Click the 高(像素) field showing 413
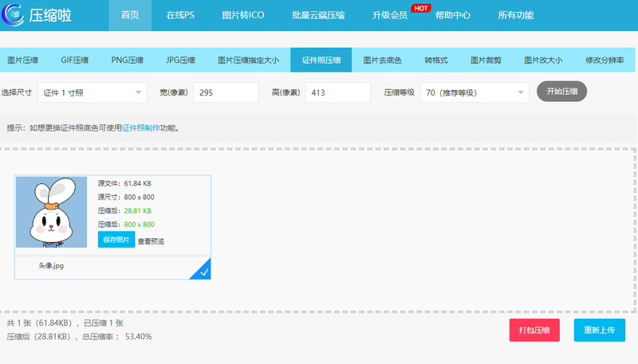The height and width of the screenshot is (364, 638). tap(337, 92)
